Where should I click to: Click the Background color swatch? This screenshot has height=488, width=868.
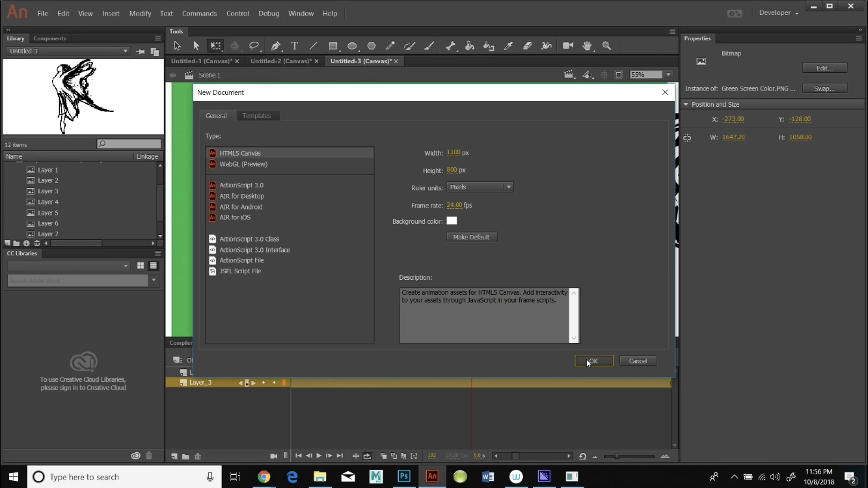pos(452,221)
